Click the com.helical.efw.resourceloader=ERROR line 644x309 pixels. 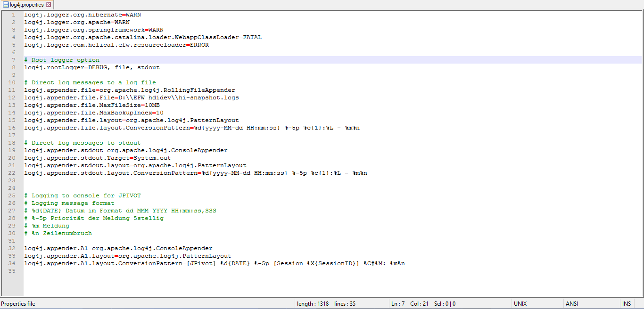[116, 45]
